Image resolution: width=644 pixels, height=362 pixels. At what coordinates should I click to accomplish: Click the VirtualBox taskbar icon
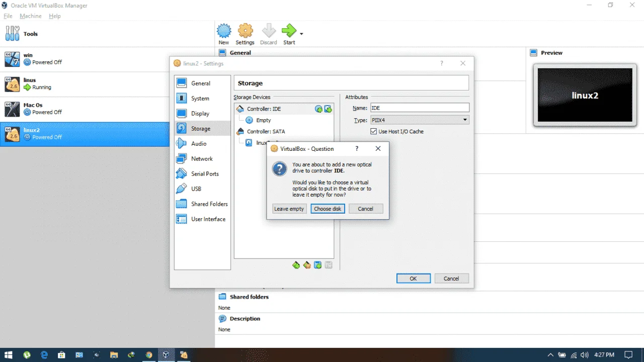[x=166, y=355]
